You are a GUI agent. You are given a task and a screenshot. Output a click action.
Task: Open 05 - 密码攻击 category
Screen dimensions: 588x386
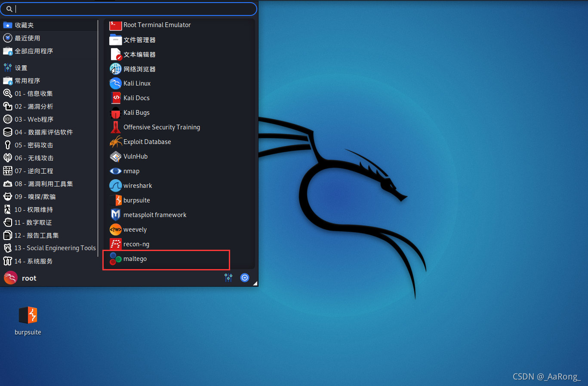click(49, 145)
